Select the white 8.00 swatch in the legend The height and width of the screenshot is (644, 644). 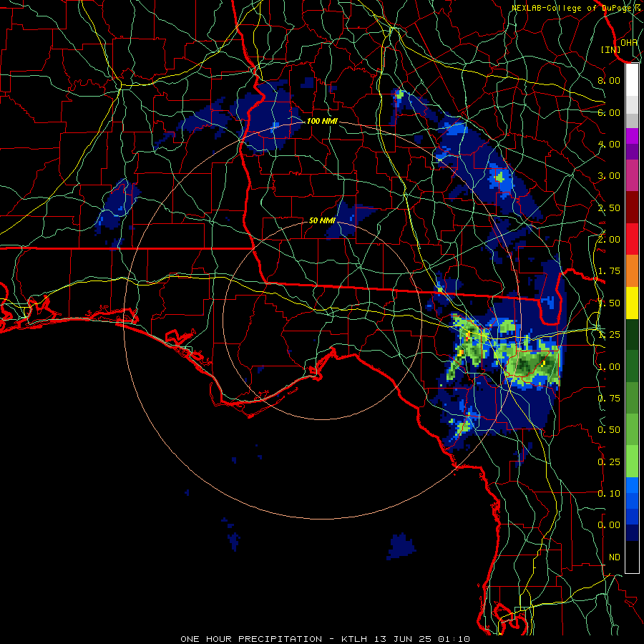632,80
